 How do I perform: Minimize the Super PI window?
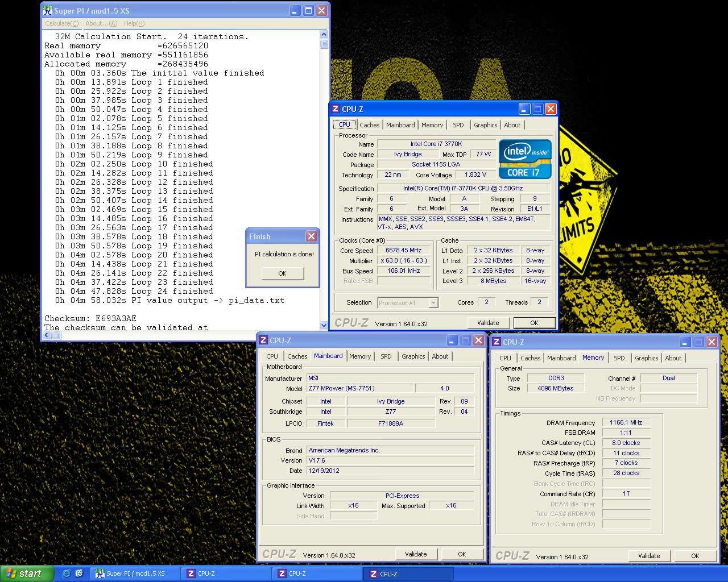pos(295,11)
